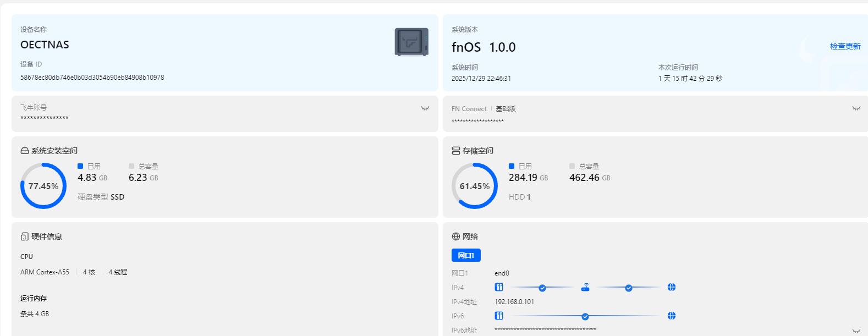Click the 硬件信息 chip icon
The image size is (868, 336).
[x=25, y=236]
